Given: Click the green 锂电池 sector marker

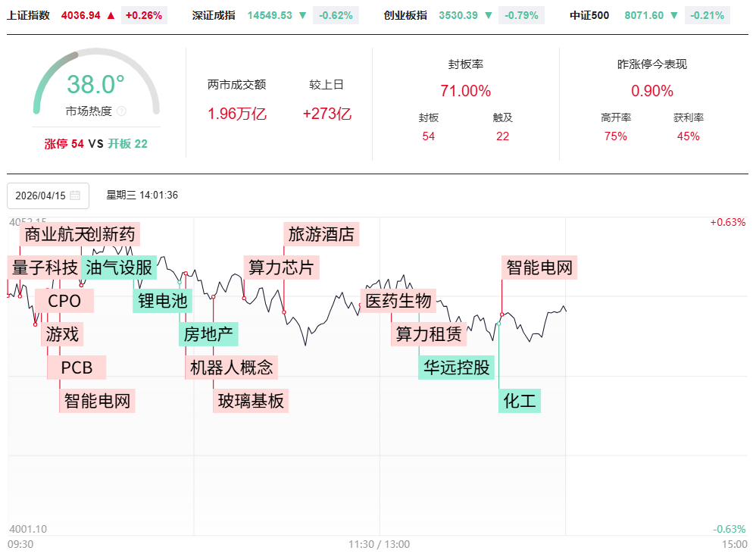Looking at the screenshot, I should 162,300.
